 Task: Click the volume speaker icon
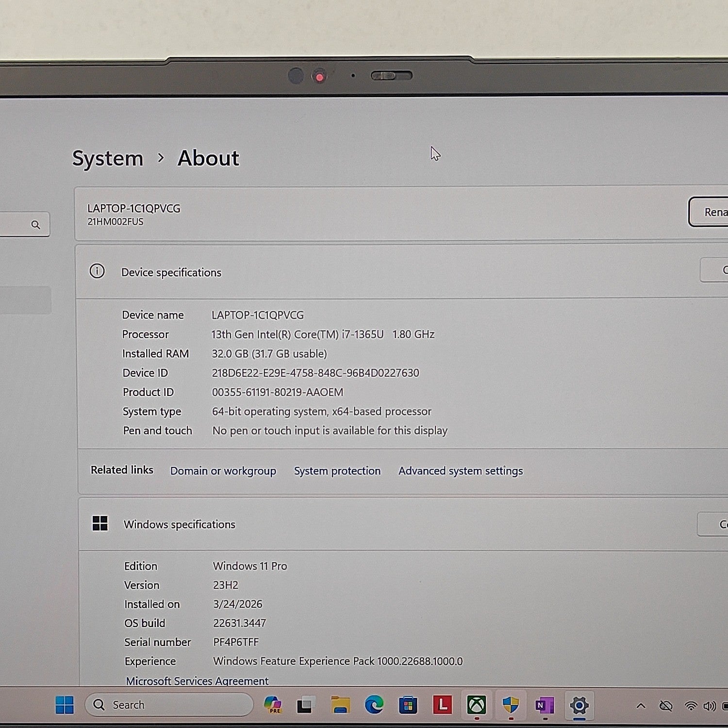pyautogui.click(x=710, y=706)
